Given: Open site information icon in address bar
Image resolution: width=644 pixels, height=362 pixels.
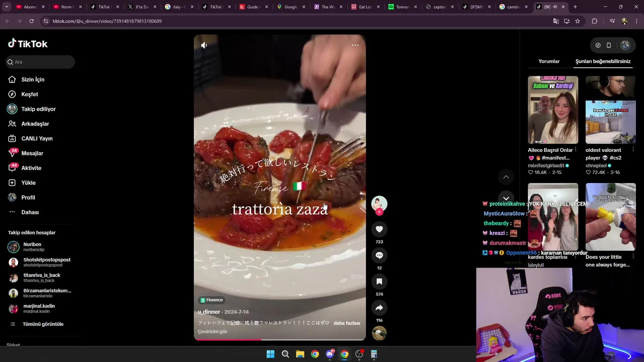Looking at the screenshot, I should 46,21.
